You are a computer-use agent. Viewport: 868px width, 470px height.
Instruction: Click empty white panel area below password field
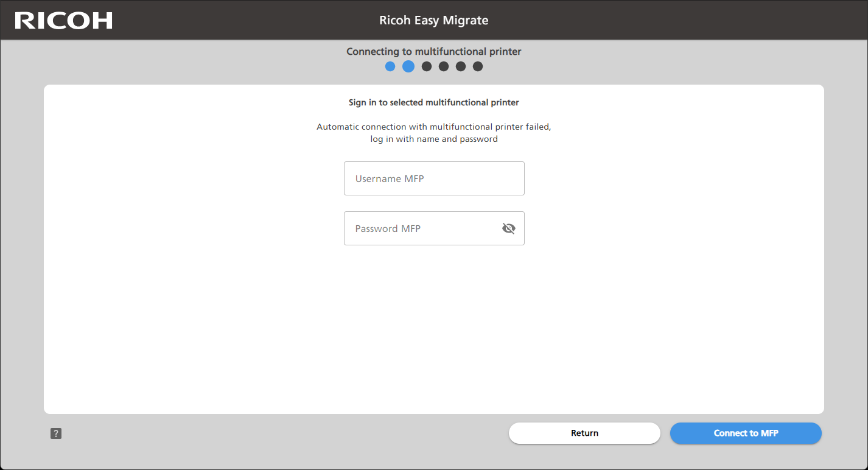click(x=433, y=329)
